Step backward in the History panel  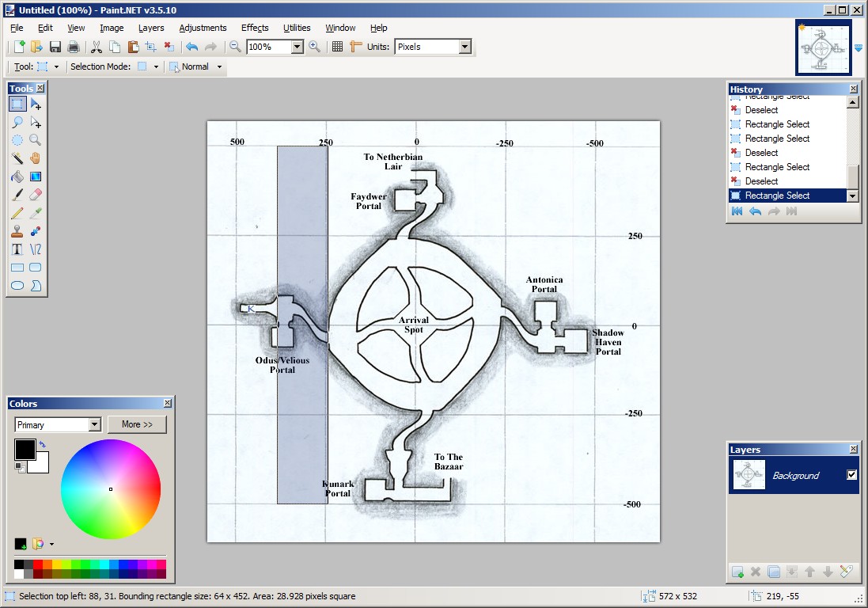pyautogui.click(x=755, y=211)
